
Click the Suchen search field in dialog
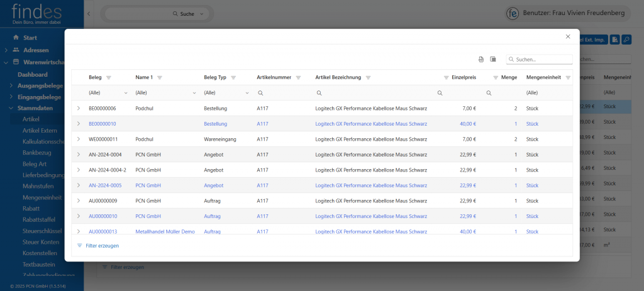coord(542,59)
